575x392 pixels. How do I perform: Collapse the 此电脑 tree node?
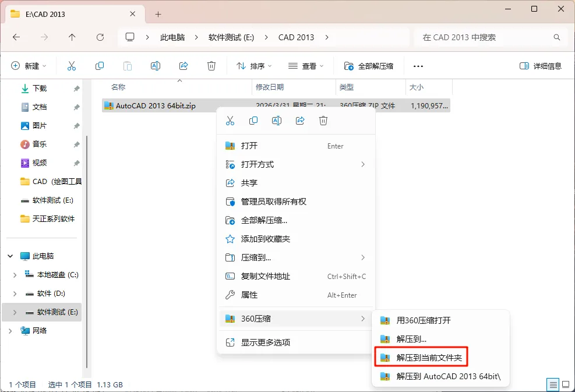pyautogui.click(x=10, y=256)
